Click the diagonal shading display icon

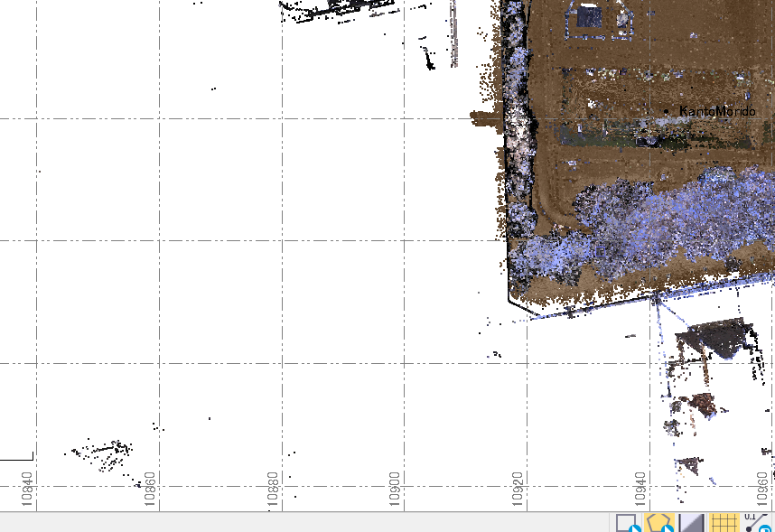[692, 523]
